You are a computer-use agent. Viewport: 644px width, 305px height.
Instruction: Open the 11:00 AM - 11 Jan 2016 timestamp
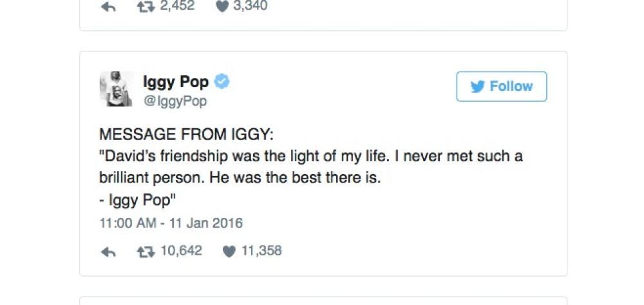pyautogui.click(x=171, y=224)
